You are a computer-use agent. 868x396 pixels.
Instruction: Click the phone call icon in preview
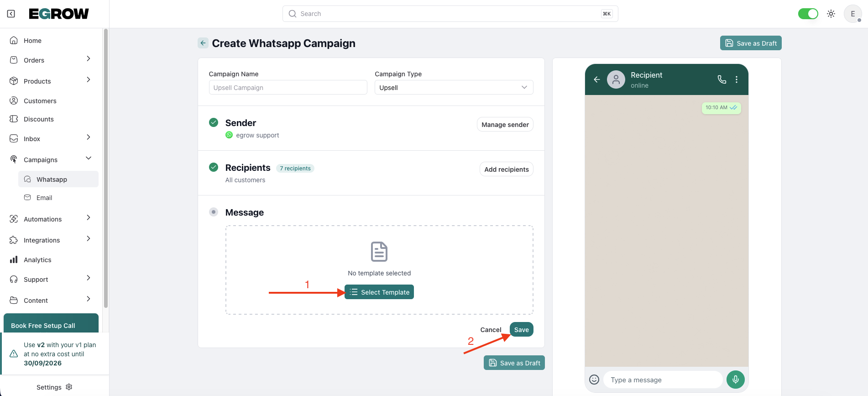[x=722, y=79]
